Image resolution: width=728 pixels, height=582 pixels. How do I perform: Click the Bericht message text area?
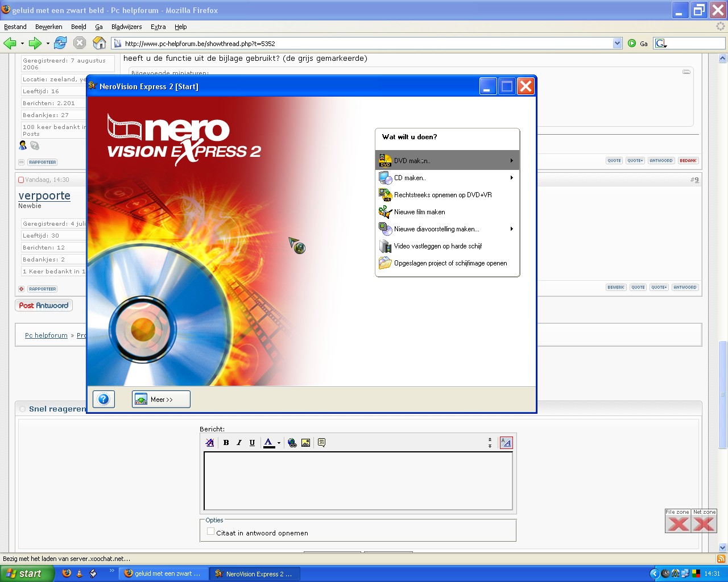[358, 481]
